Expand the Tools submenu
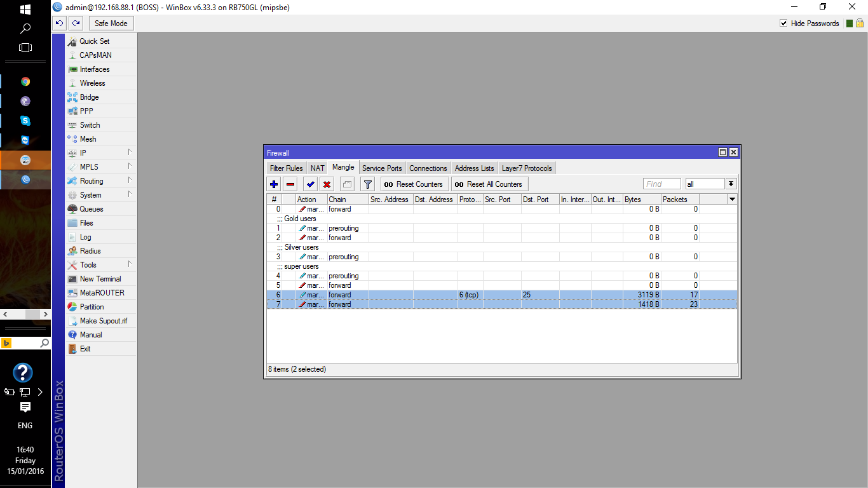The height and width of the screenshot is (488, 868). point(101,265)
